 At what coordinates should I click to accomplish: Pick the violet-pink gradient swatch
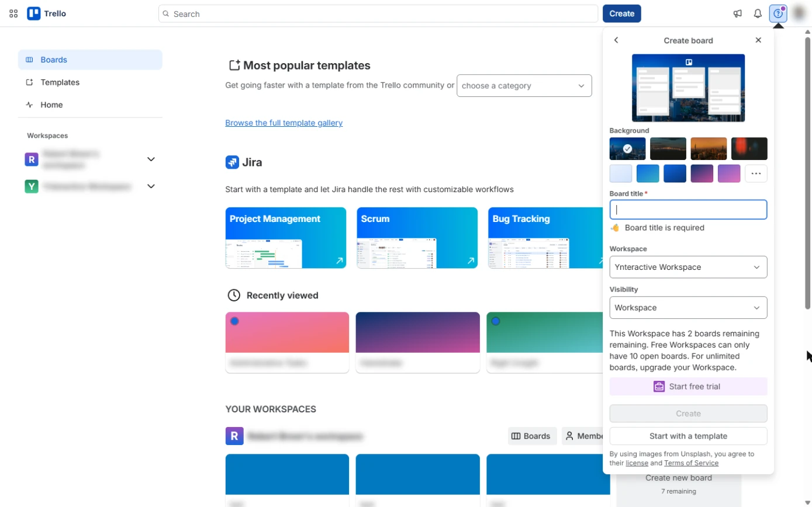pyautogui.click(x=729, y=173)
